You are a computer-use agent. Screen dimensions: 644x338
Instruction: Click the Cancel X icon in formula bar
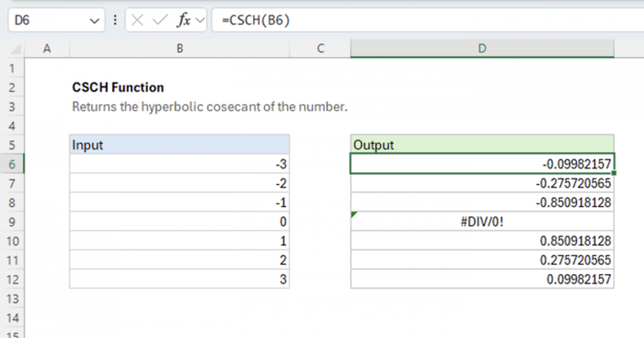click(137, 20)
